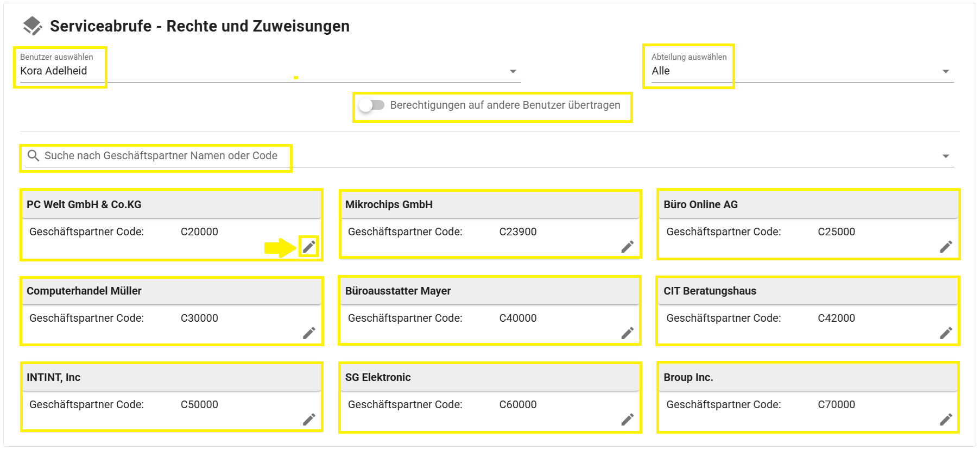The width and height of the screenshot is (980, 450).
Task: Open edit for Computerhandel Müller
Action: tap(309, 333)
